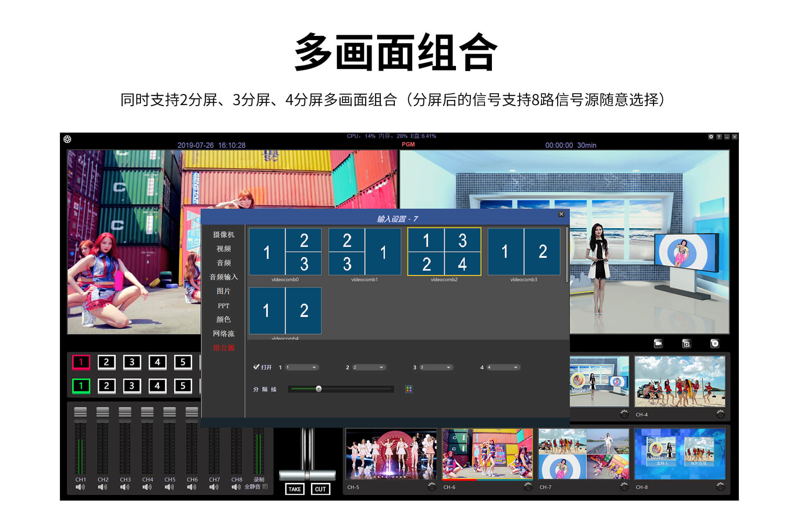Open the CH-8 settings gear
Screen dimensions: 793x532
pyautogui.click(x=720, y=487)
